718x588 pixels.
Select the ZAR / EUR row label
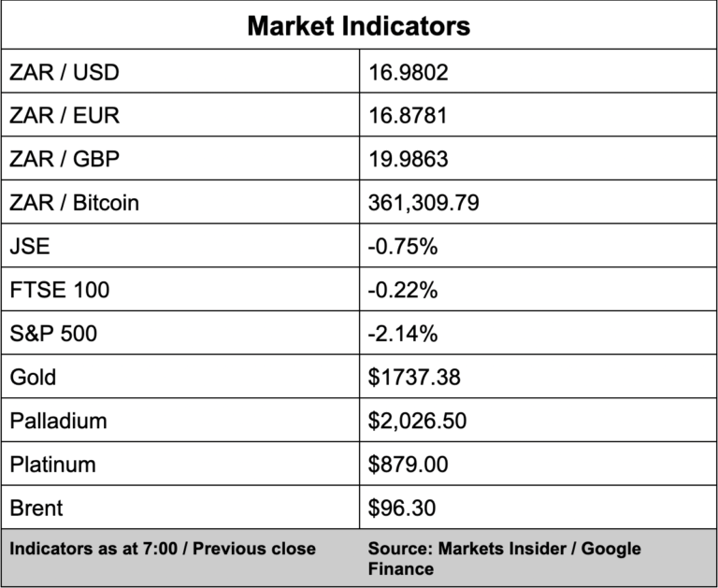[65, 116]
